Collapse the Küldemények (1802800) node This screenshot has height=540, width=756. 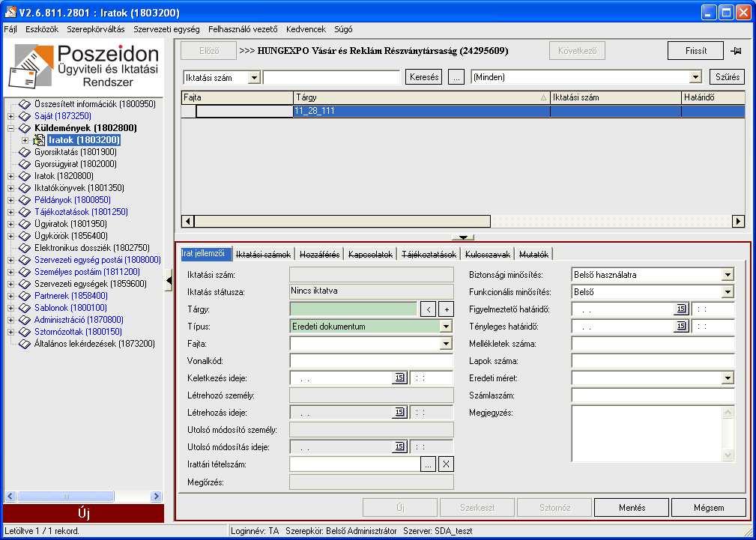click(x=10, y=128)
